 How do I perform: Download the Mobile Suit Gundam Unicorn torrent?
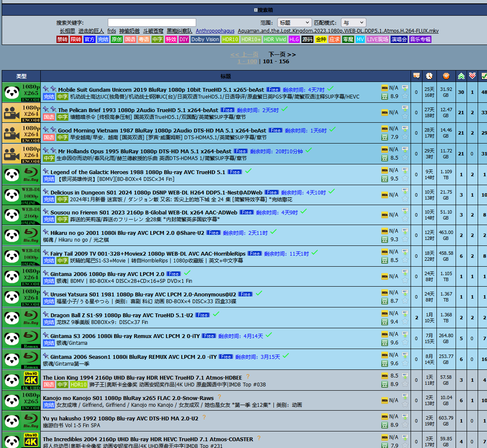405,88
